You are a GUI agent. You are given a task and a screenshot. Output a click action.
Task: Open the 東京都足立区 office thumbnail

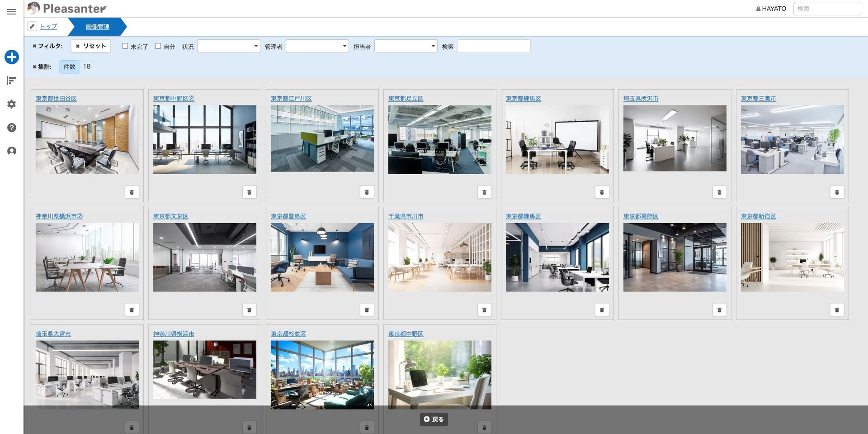[x=439, y=139]
